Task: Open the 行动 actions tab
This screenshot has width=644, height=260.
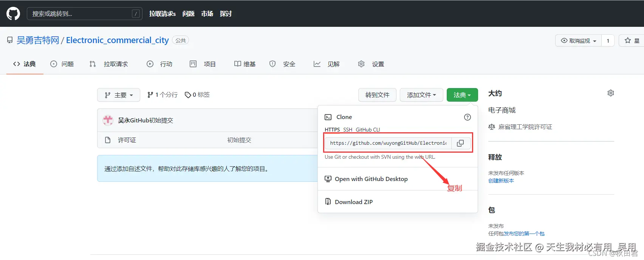Action: (x=159, y=64)
